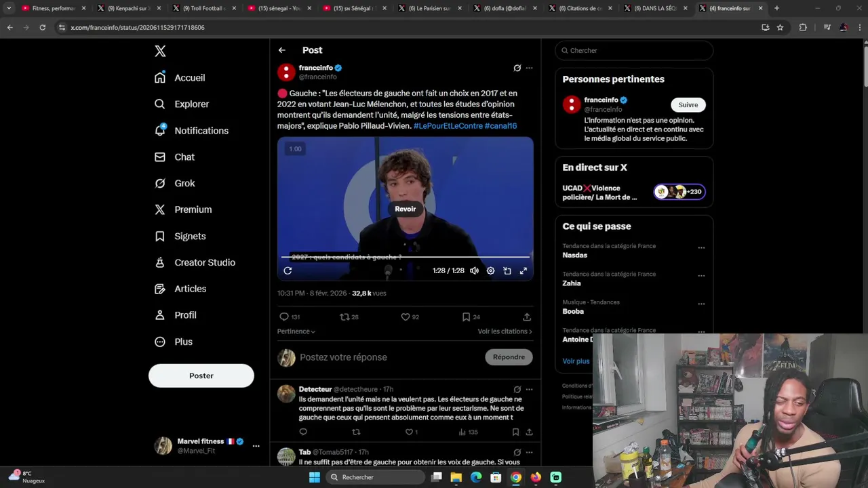Mute the video with the speaker icon
Viewport: 868px width, 488px height.
click(474, 270)
